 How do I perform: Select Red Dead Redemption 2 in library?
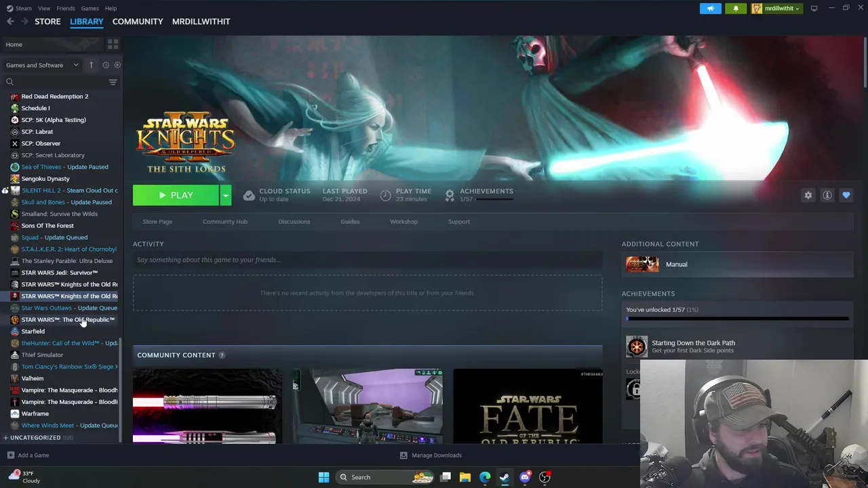[55, 96]
